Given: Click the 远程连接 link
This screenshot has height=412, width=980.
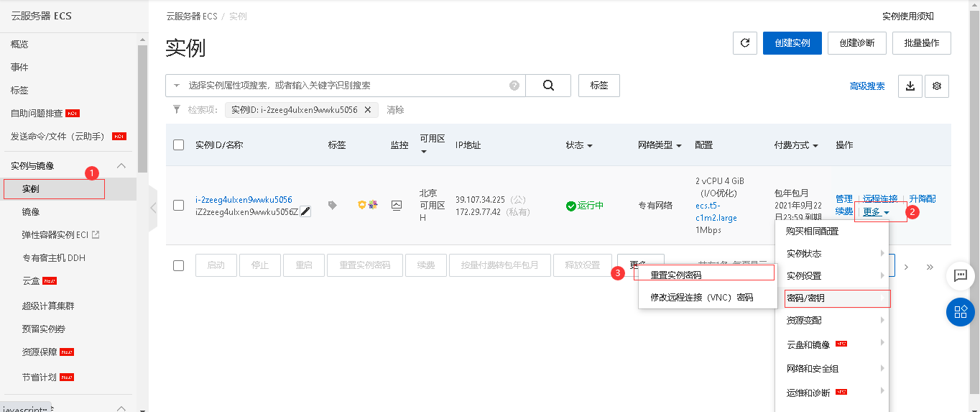Looking at the screenshot, I should (x=880, y=199).
